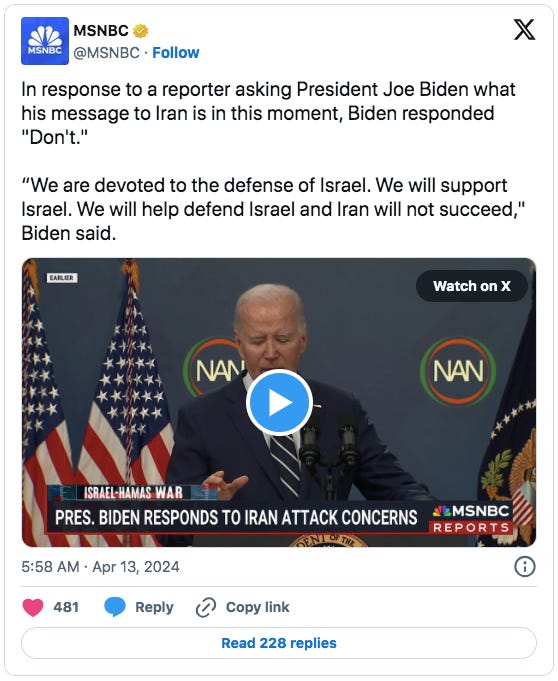Click the Reply label

(154, 607)
